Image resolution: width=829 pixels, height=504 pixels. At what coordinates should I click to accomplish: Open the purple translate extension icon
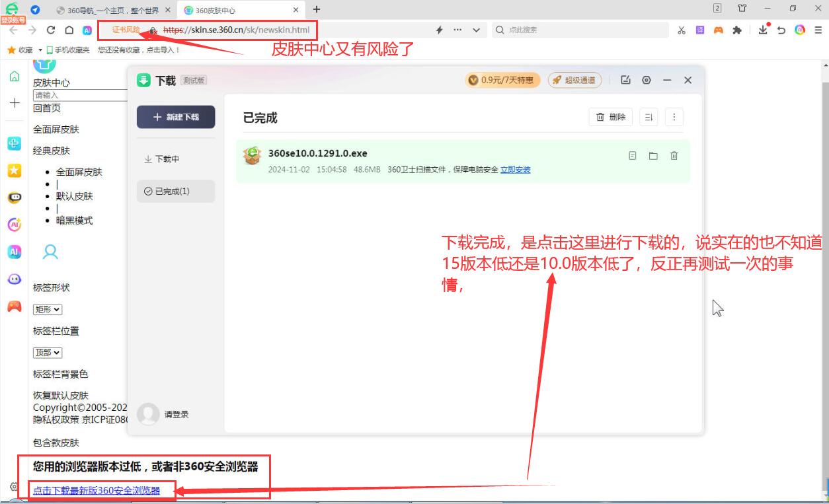coord(700,30)
